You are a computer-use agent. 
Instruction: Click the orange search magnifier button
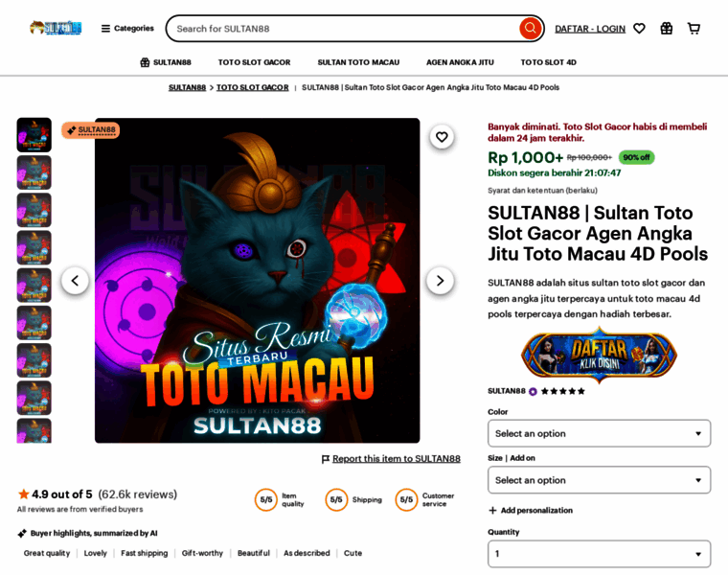coord(531,29)
